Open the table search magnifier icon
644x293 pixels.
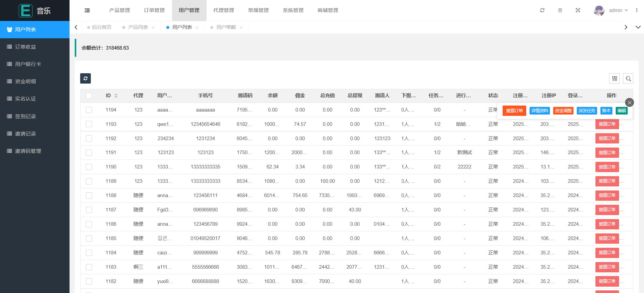click(628, 79)
